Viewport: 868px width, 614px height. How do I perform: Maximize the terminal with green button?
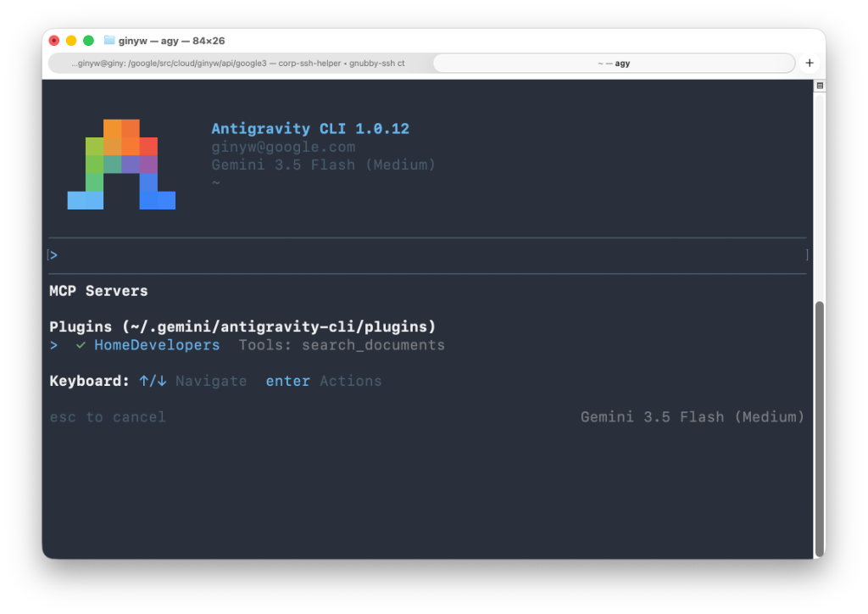point(88,41)
